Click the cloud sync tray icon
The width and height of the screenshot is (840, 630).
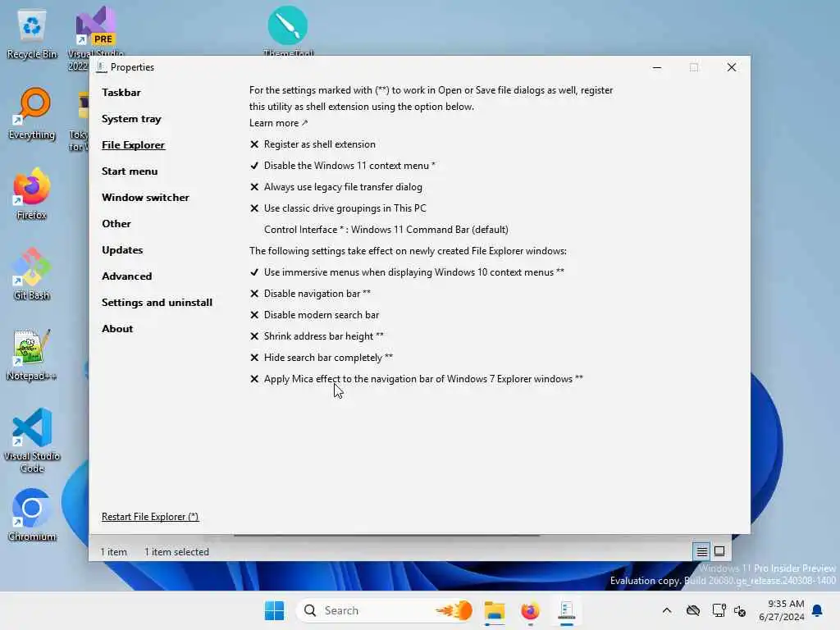pyautogui.click(x=693, y=610)
